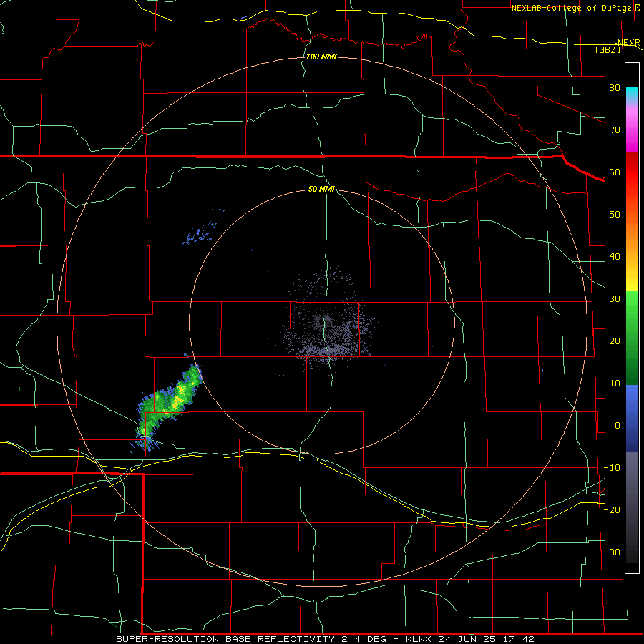Click the scattered blue echoes northwest of radar

[x=204, y=228]
